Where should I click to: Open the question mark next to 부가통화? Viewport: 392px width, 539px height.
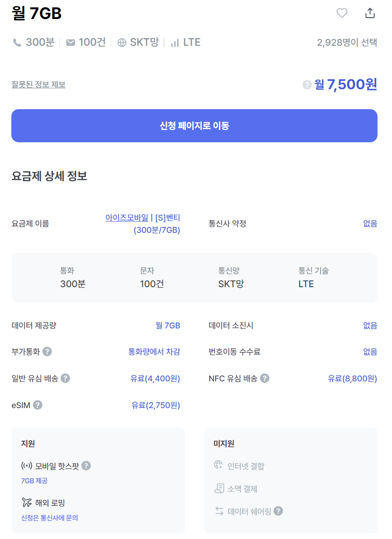(47, 351)
